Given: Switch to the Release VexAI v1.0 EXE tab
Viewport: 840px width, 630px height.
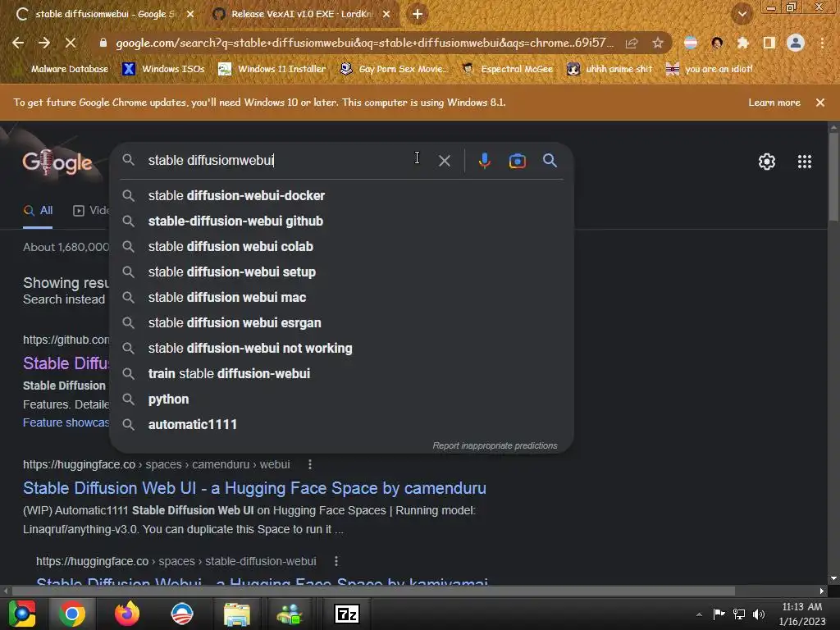Looking at the screenshot, I should pos(300,14).
